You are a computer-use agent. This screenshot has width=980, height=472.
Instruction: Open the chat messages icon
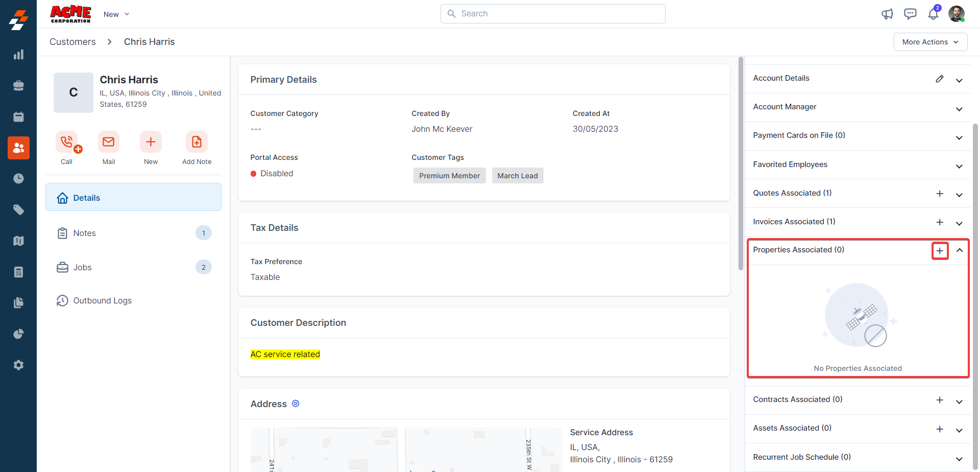tap(910, 14)
